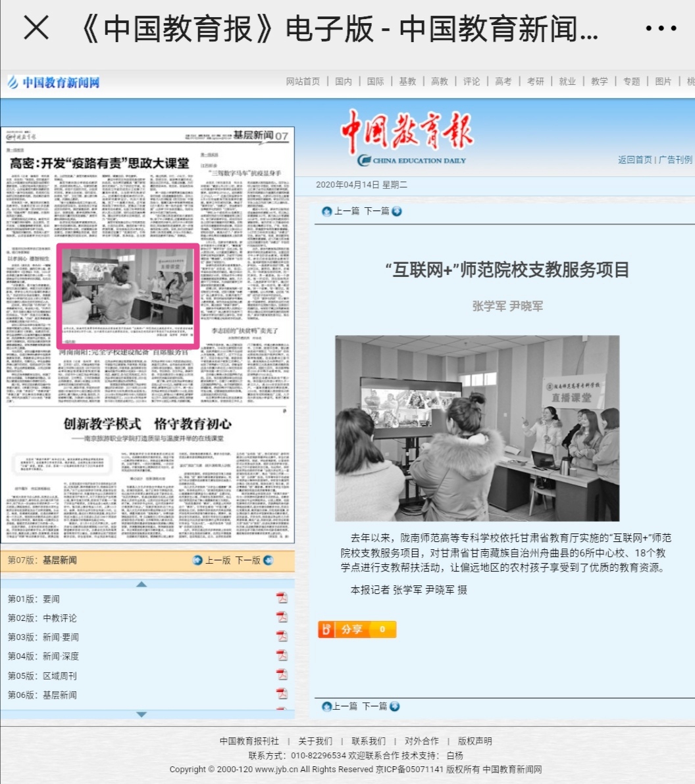
Task: Open 网站首页 in the navigation bar
Action: (x=303, y=82)
